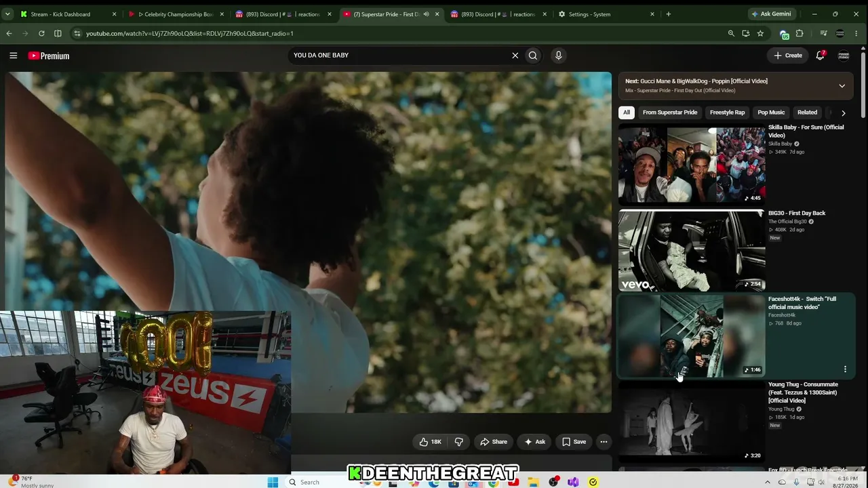The image size is (868, 488).
Task: Show hidden system tray icons
Action: point(768,482)
